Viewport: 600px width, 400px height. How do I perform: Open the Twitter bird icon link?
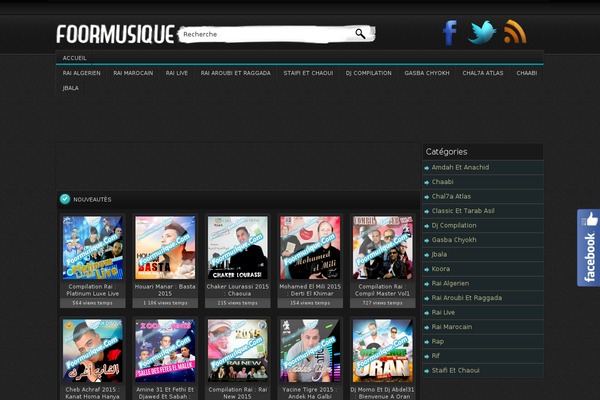pos(483,33)
